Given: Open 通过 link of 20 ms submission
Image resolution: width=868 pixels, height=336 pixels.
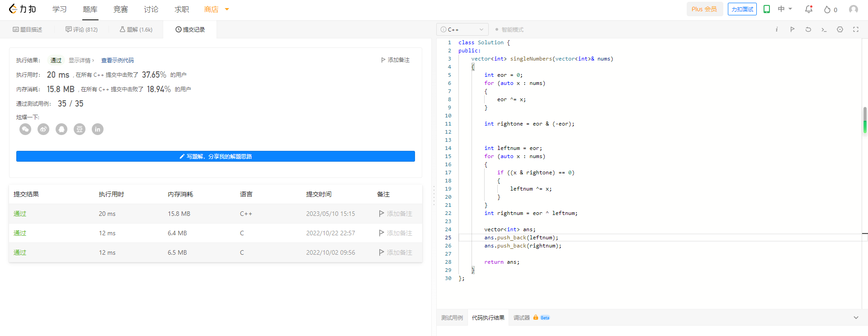Looking at the screenshot, I should [x=20, y=214].
